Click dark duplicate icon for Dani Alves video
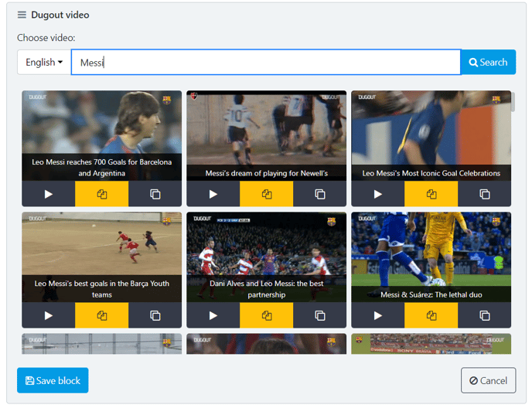The height and width of the screenshot is (408, 532). 320,315
